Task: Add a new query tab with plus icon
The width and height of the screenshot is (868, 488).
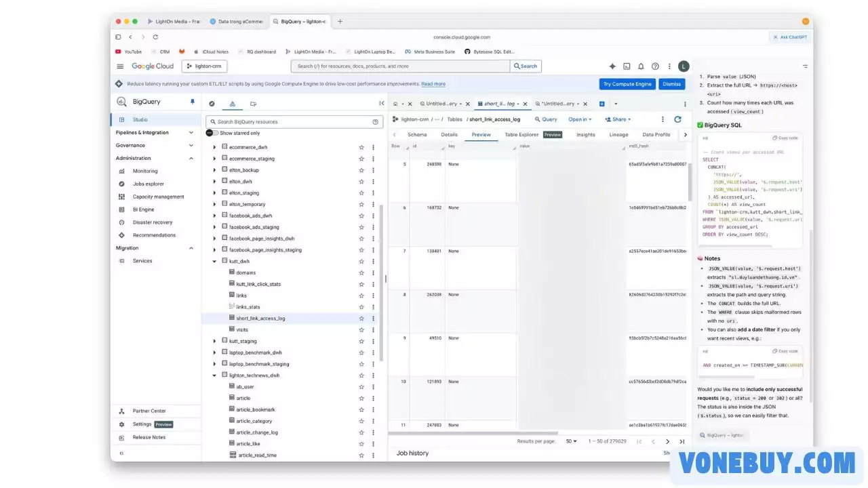Action: click(601, 104)
